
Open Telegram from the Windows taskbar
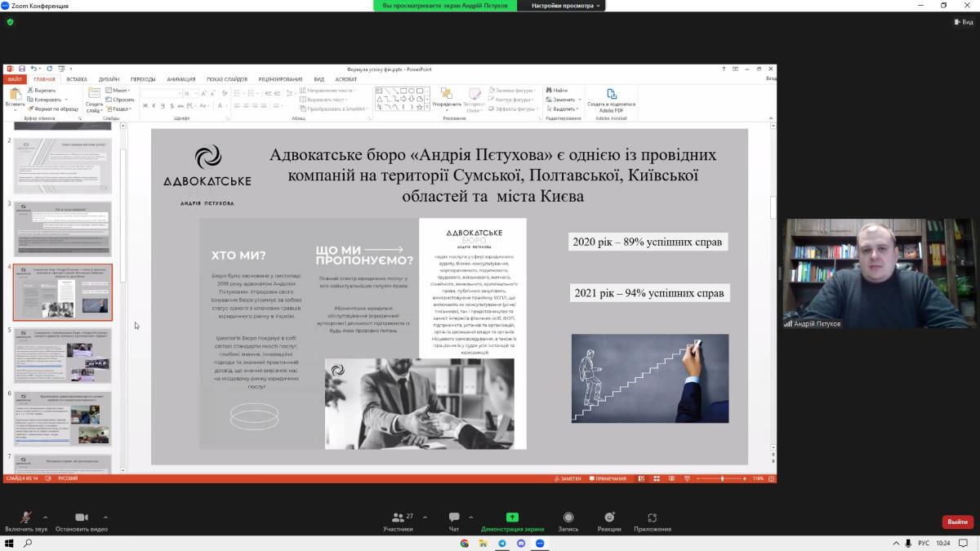click(502, 543)
